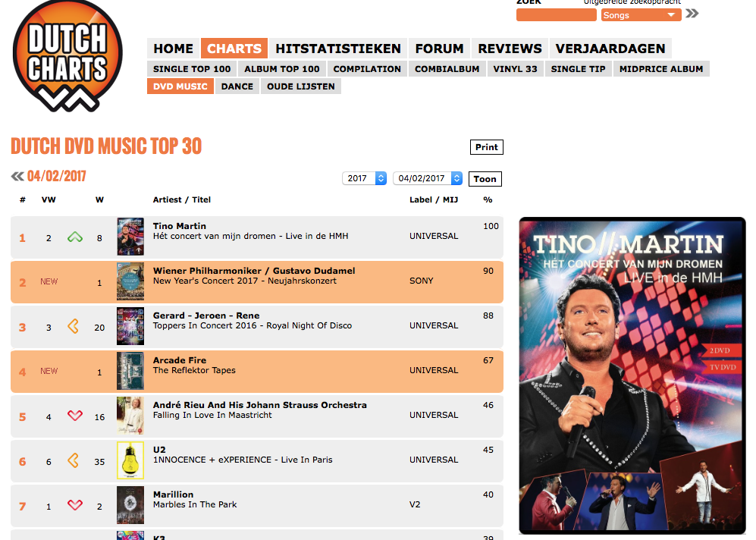Open the Songs search type dropdown
The width and height of the screenshot is (756, 540).
(x=641, y=15)
